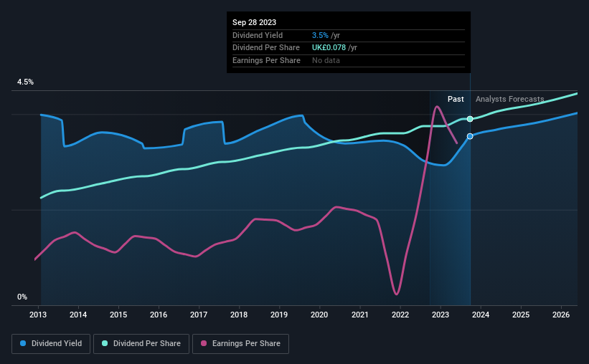589x364 pixels.
Task: Click the teal Dividend Per Share legend dot
Action: (105, 343)
